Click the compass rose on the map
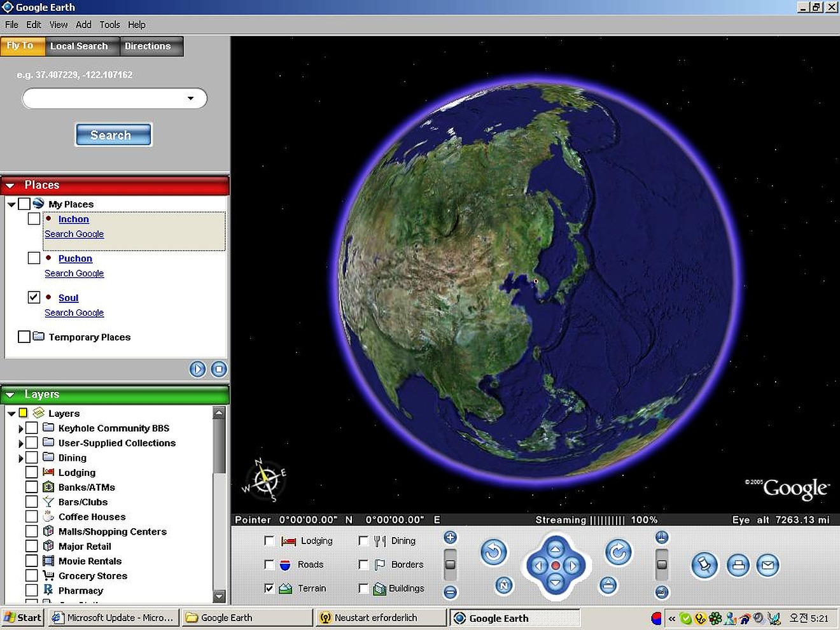Viewport: 840px width, 630px height. [x=265, y=480]
